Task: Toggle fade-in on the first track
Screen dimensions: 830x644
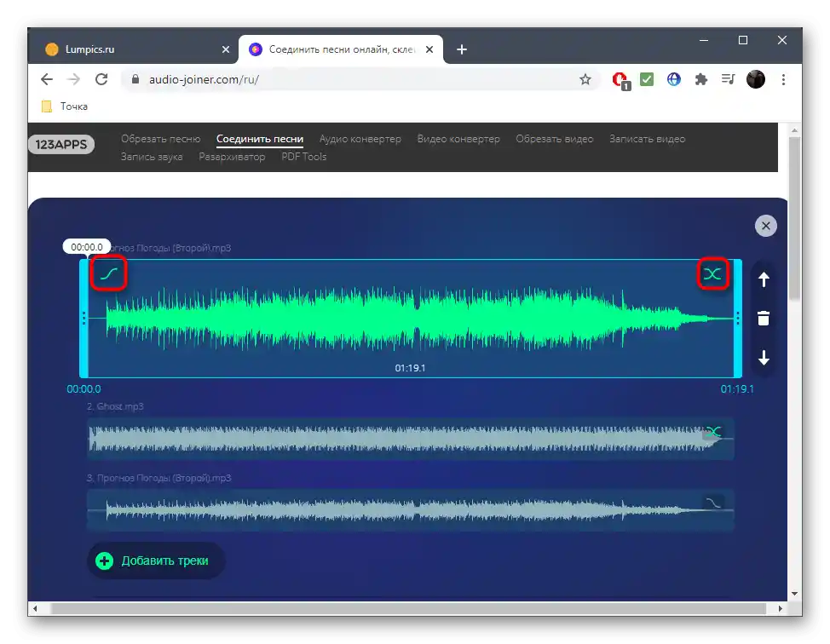Action: click(108, 273)
